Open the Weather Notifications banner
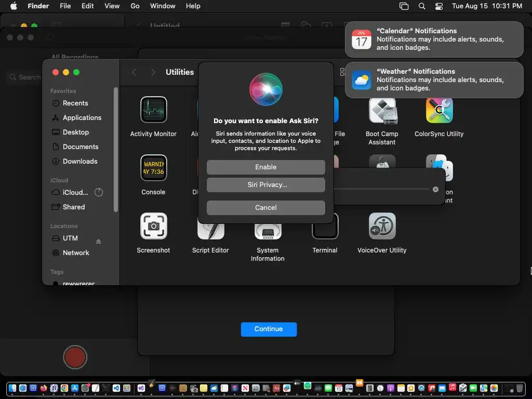The height and width of the screenshot is (399, 532). click(434, 79)
